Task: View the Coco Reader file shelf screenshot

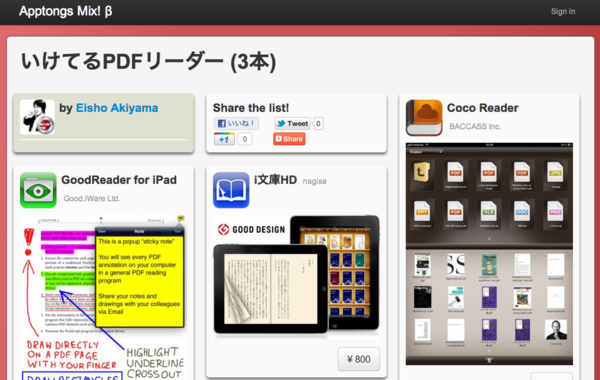Action: pyautogui.click(x=489, y=254)
